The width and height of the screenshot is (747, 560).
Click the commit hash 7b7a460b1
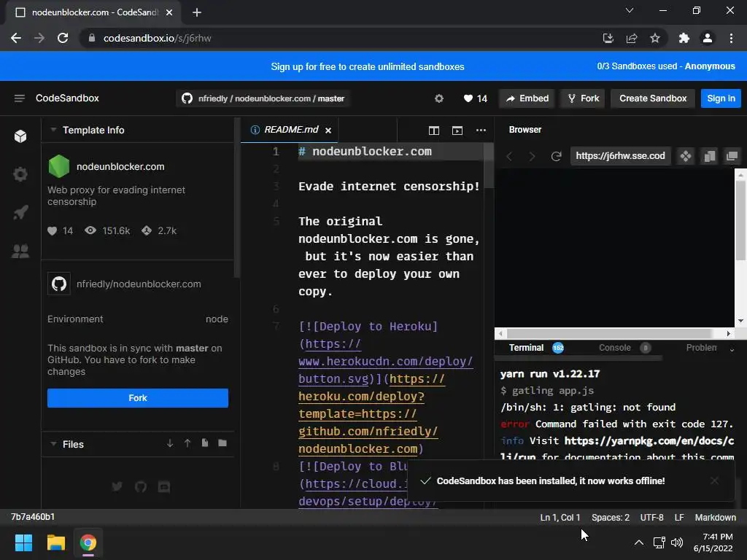33,517
